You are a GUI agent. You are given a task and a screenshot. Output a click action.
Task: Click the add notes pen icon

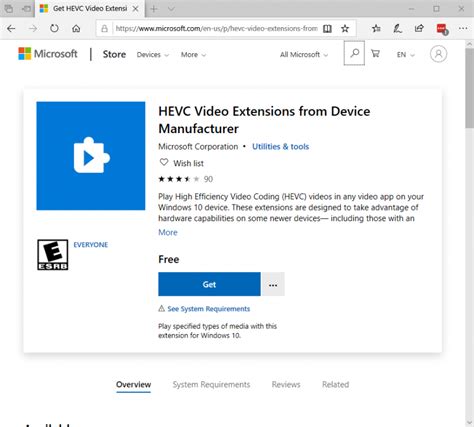tap(397, 29)
